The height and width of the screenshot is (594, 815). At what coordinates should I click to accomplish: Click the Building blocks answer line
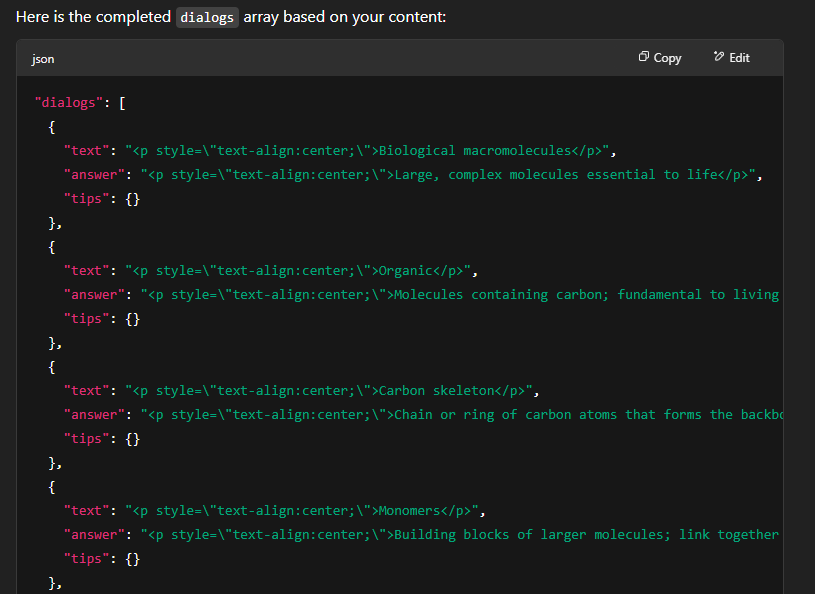tap(422, 535)
